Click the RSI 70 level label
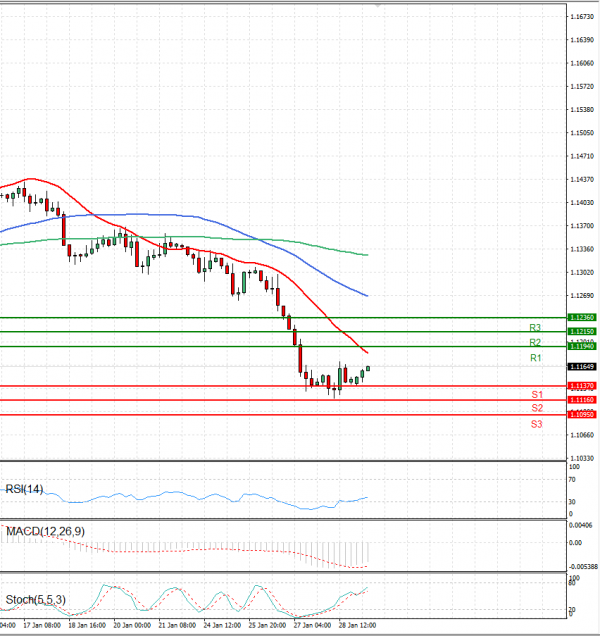 572,480
